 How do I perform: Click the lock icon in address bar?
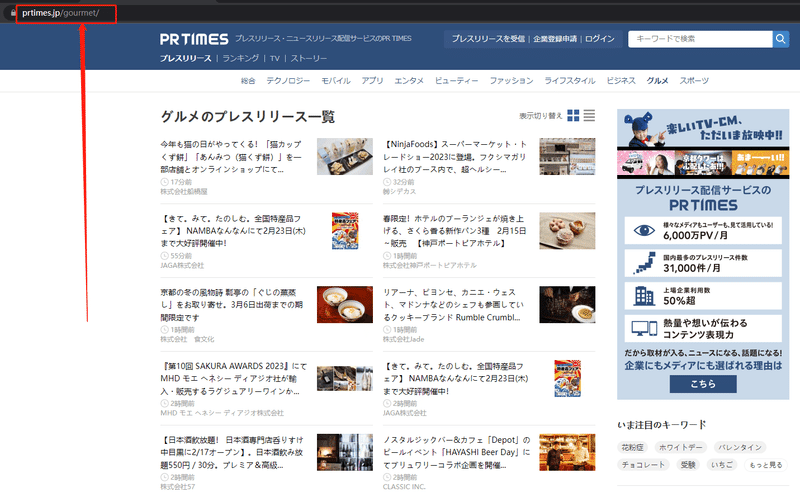tap(13, 13)
